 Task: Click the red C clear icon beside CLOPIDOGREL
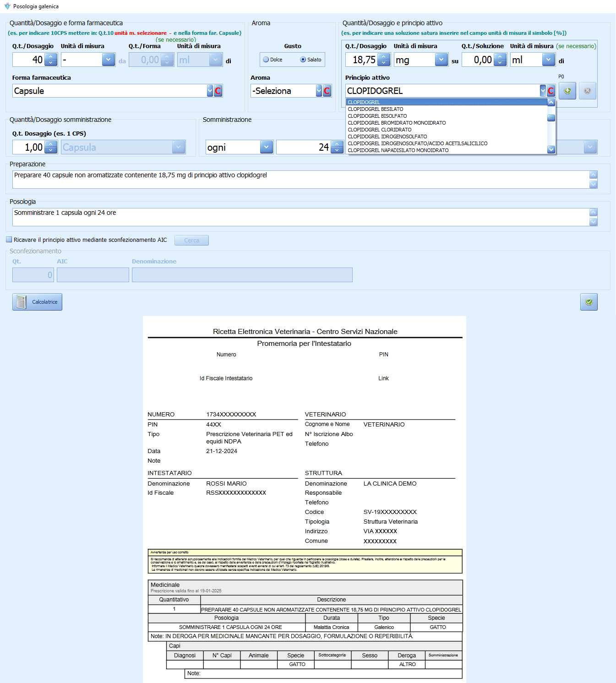point(551,91)
